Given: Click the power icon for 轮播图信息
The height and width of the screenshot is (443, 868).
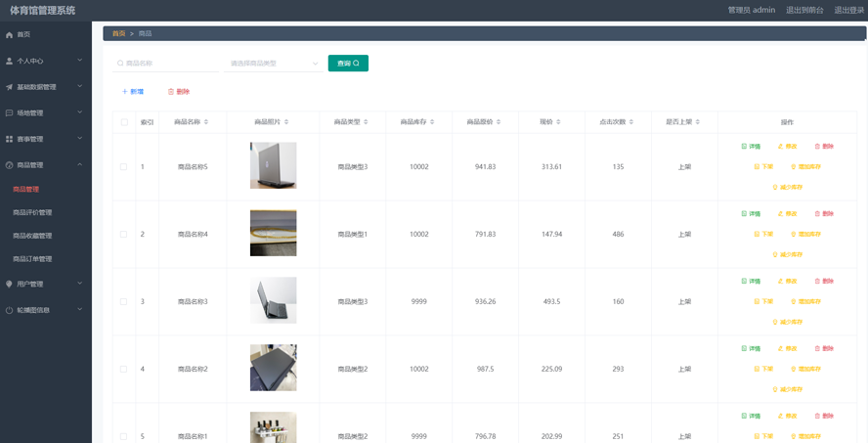Looking at the screenshot, I should click(x=9, y=310).
